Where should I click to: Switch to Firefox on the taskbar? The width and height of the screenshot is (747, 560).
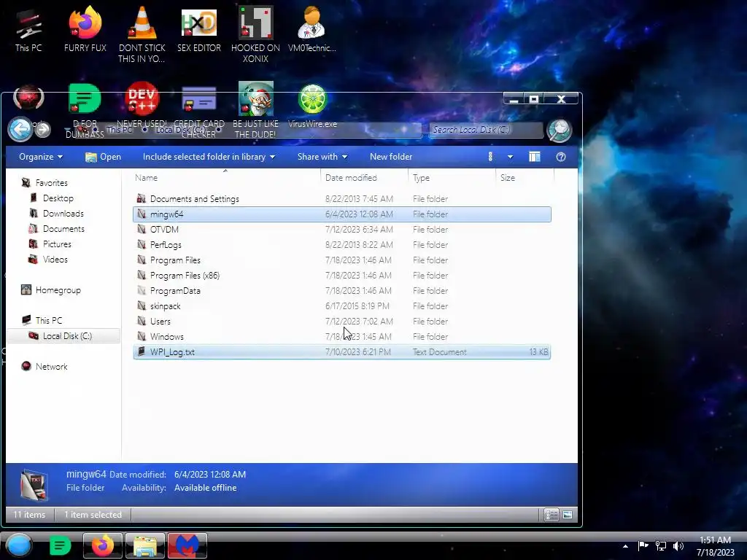coord(102,545)
